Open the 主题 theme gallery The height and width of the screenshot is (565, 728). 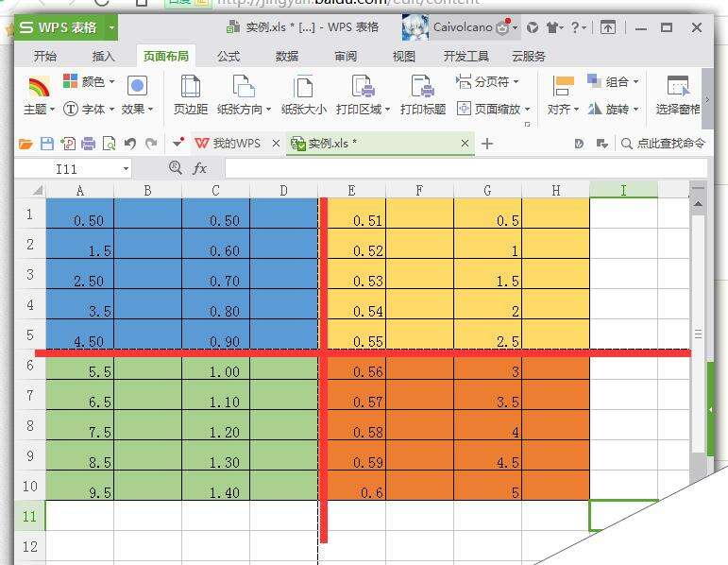click(39, 96)
